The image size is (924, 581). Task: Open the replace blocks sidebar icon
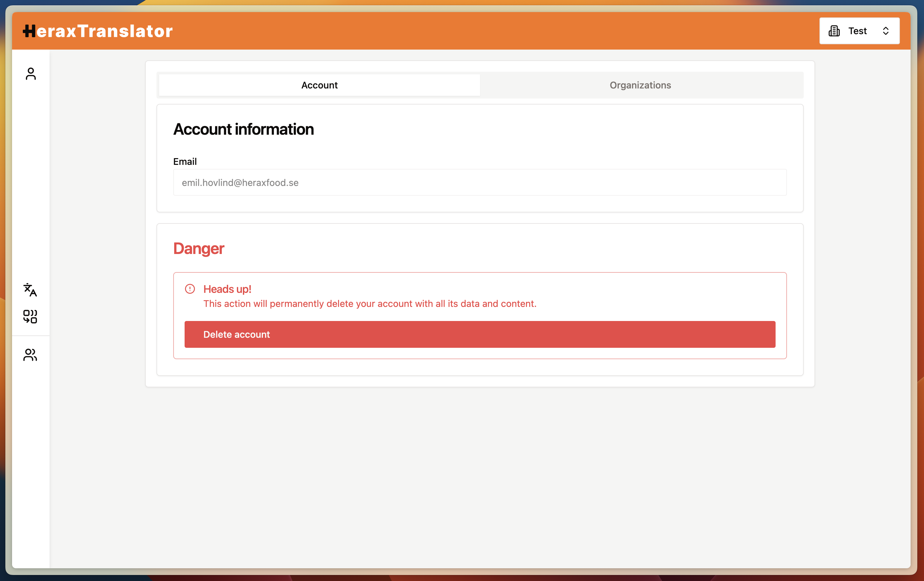30,317
